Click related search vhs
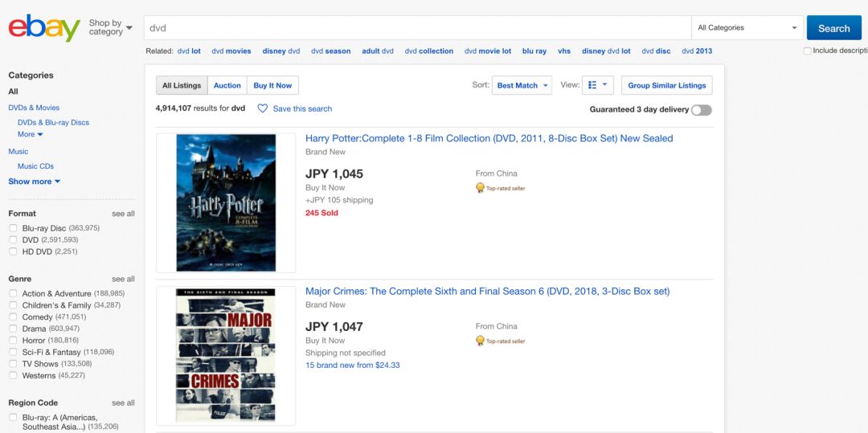Viewport: 868px width, 433px height. click(x=564, y=51)
